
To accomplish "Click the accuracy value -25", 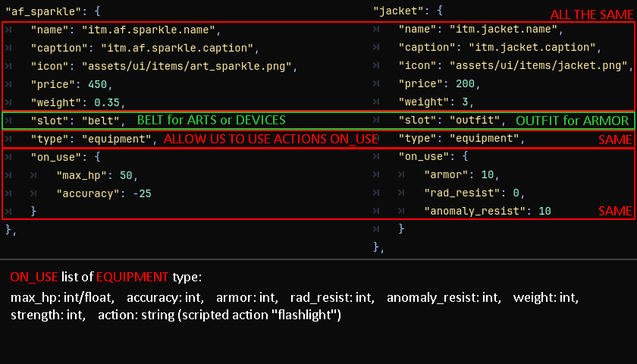I will click(141, 193).
